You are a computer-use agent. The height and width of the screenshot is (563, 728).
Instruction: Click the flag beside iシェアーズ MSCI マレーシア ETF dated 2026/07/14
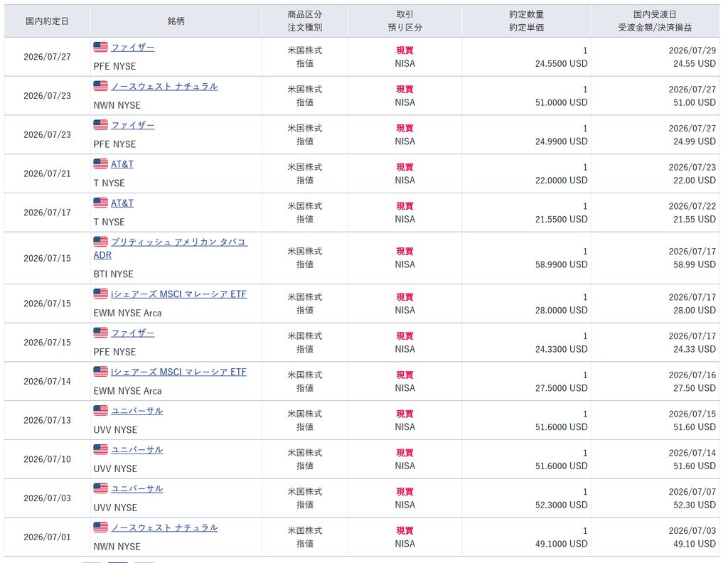pos(100,371)
